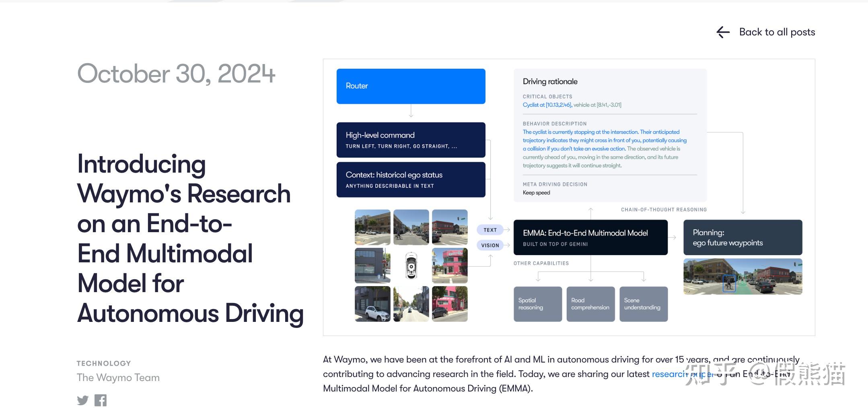Viewport: 868px width, 408px height.
Task: Click the Context: historical ego status box
Action: (411, 179)
